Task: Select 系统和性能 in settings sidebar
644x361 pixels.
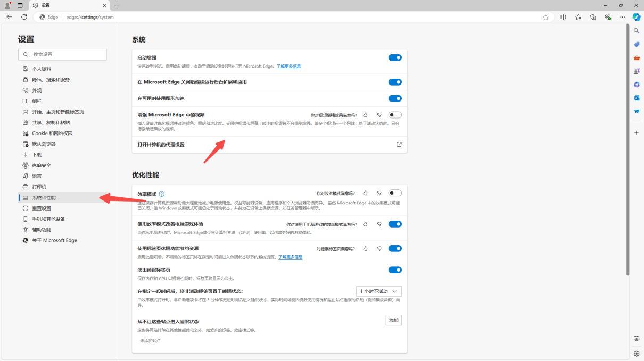Action: coord(62,198)
